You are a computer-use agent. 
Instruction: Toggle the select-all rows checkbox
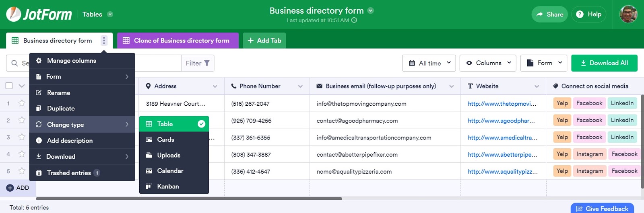9,86
